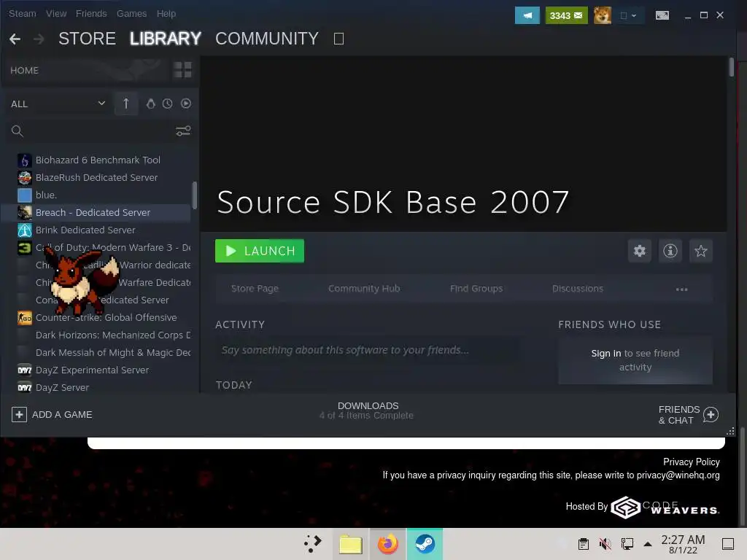Screen dimensions: 747x560
Task: Open the application launcher in taskbar
Action: pyautogui.click(x=312, y=544)
